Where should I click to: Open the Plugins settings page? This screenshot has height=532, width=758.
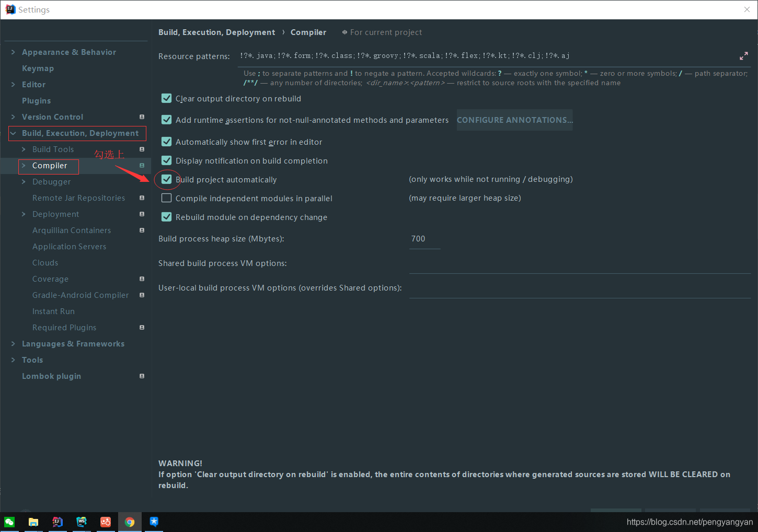tap(36, 101)
